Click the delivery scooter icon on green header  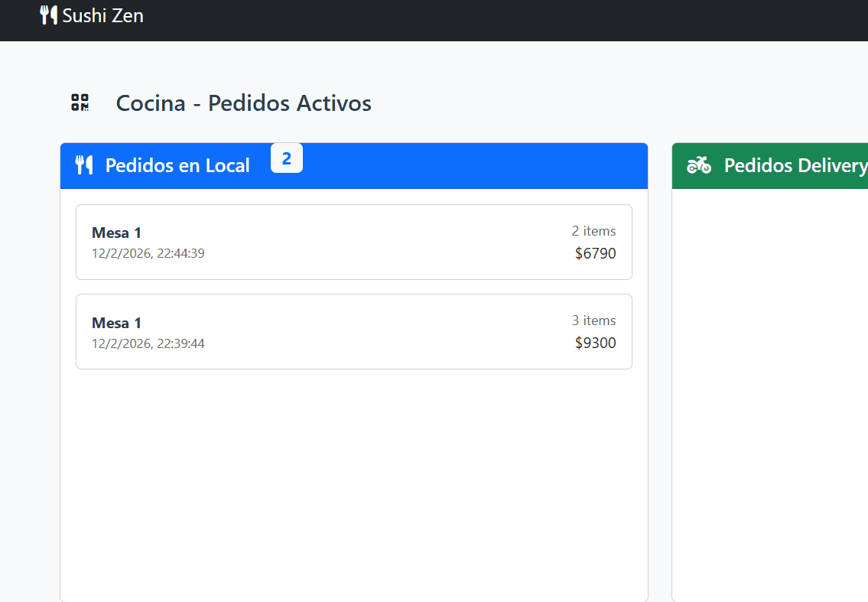pyautogui.click(x=700, y=165)
